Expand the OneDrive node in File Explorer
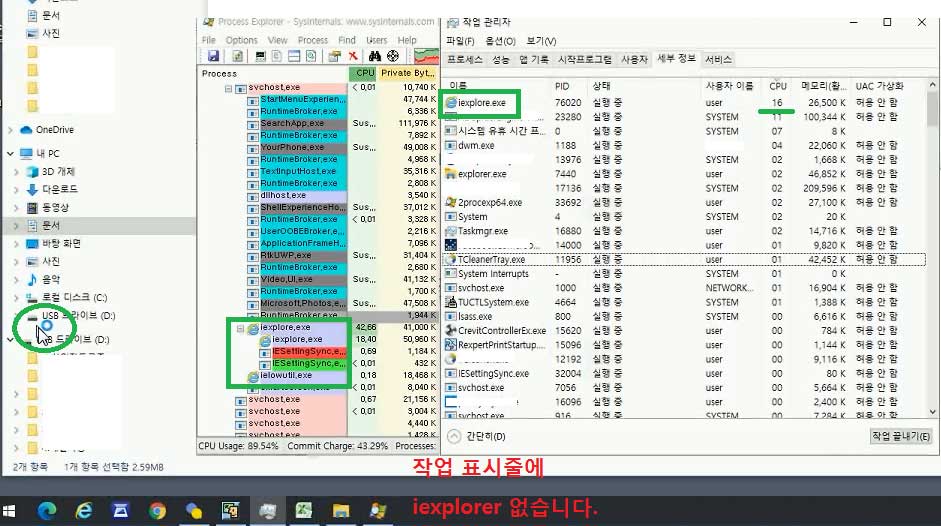Image resolution: width=941 pixels, height=526 pixels. [x=10, y=130]
